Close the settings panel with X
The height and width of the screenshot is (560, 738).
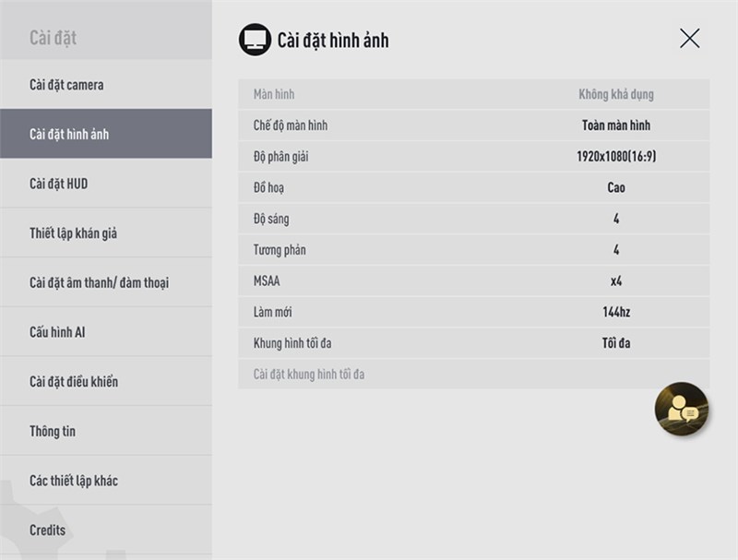[x=689, y=38]
